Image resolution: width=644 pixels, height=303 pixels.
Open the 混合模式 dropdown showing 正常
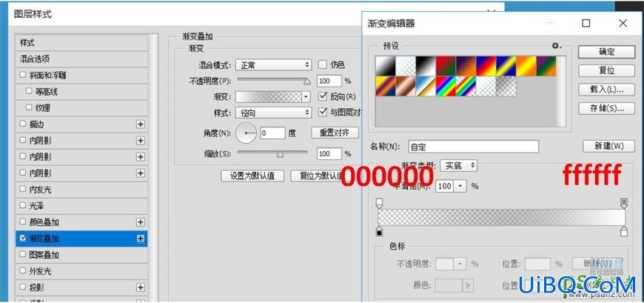coord(274,65)
